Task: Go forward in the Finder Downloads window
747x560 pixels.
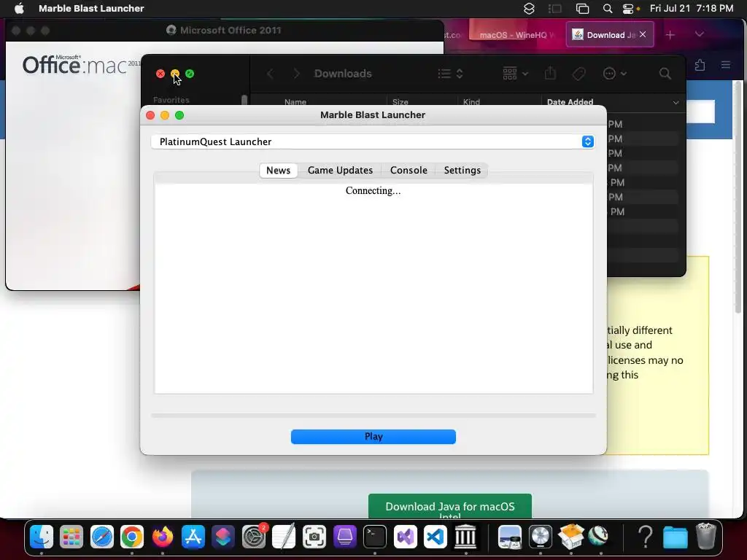Action: (x=296, y=74)
